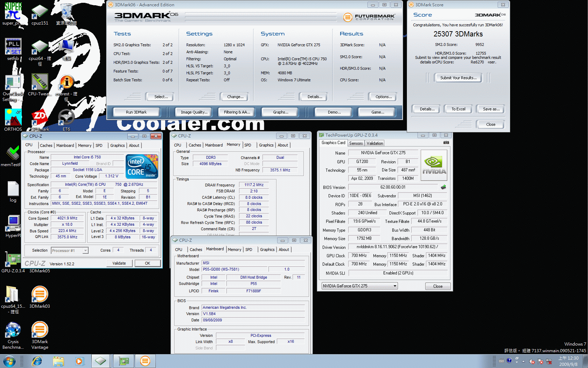Click the GPU-Z BIOS save chip icon
This screenshot has height=368, width=588.
443,187
